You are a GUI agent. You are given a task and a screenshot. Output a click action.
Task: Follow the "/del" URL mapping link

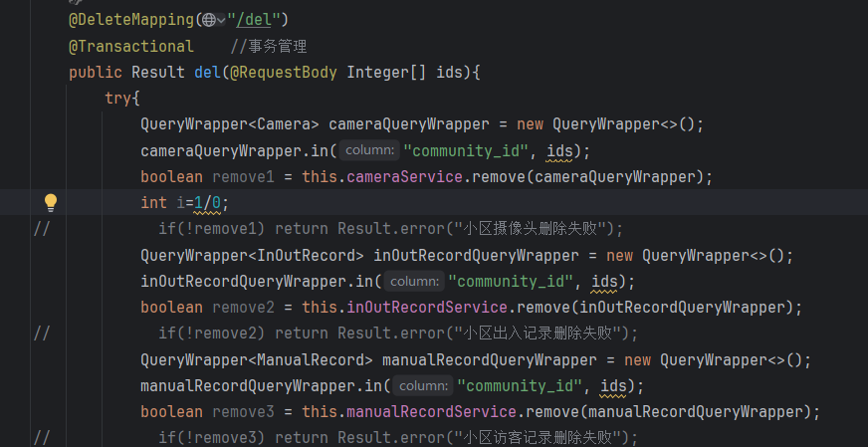coord(254,20)
